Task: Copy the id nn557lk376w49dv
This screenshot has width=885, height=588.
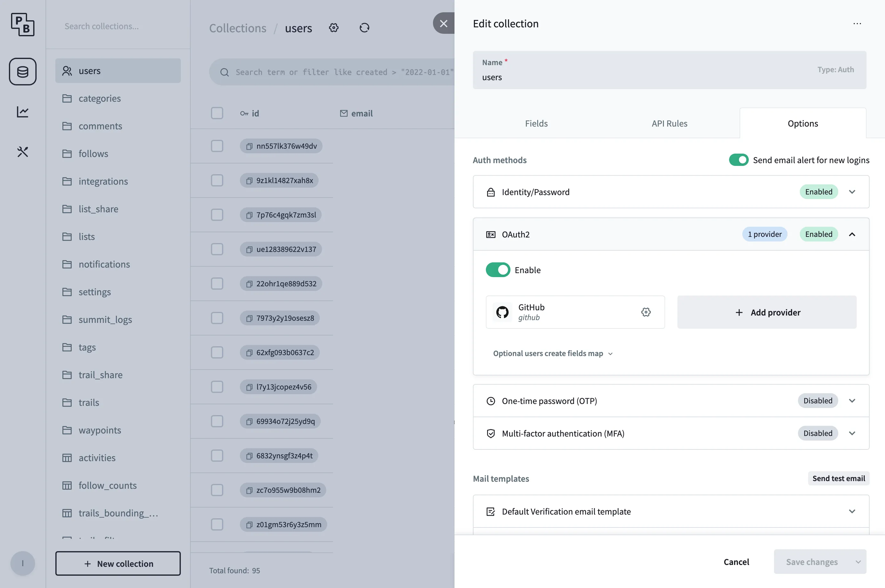Action: (249, 146)
